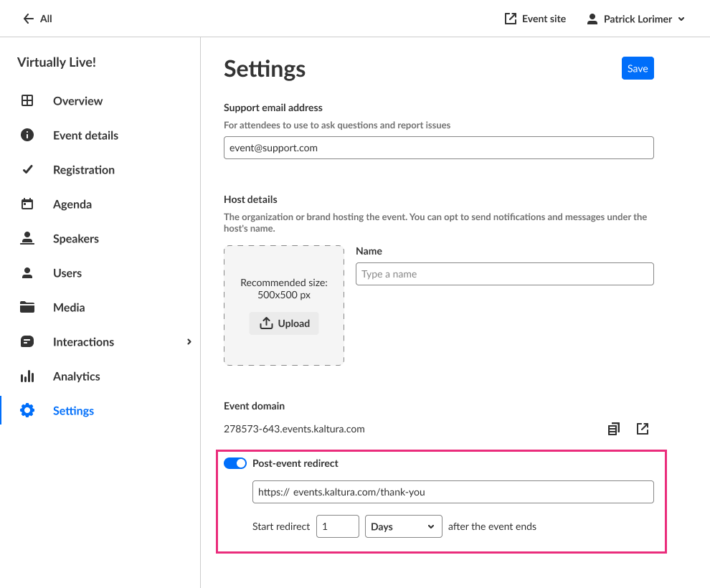Disable the Post-event redirect toggle
710x588 pixels.
[235, 463]
